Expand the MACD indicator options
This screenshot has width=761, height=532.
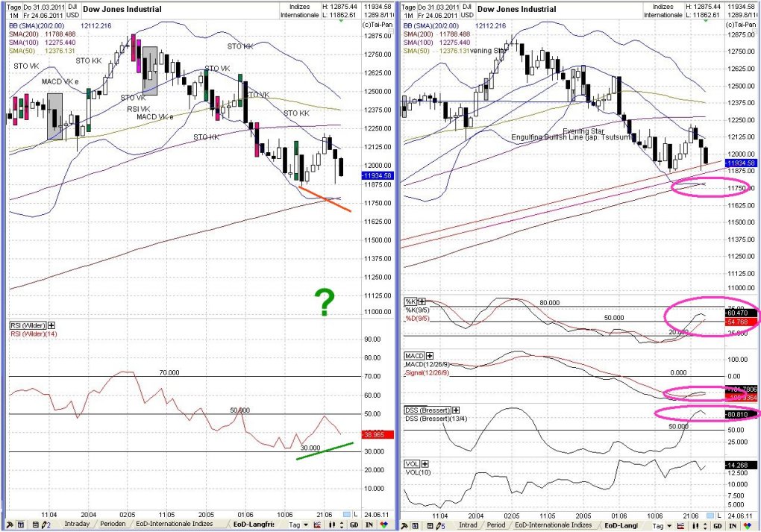pos(430,356)
